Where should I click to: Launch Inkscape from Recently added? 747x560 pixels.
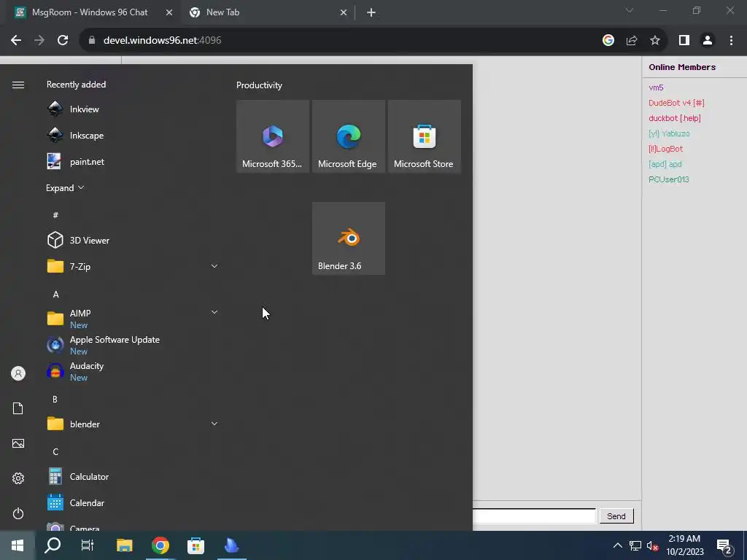pyautogui.click(x=133, y=135)
